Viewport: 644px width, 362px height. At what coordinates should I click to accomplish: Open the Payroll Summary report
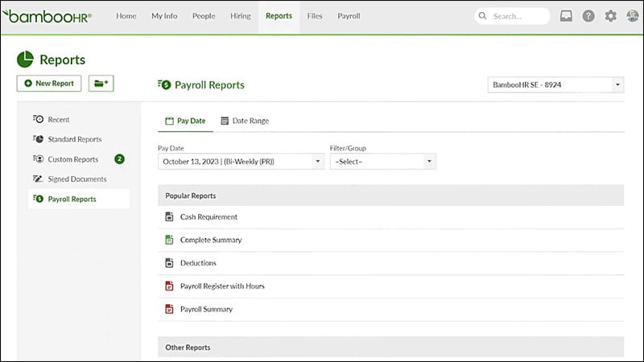click(206, 309)
